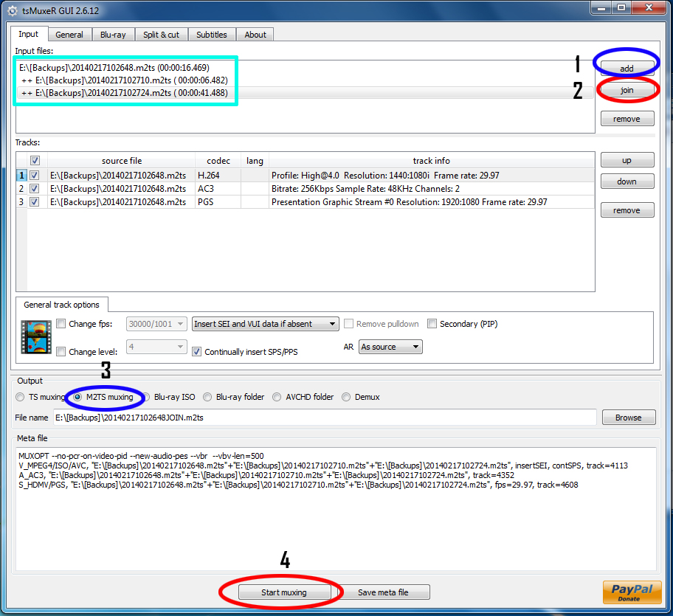This screenshot has height=616, width=673.
Task: Click track row number 1
Action: click(21, 176)
